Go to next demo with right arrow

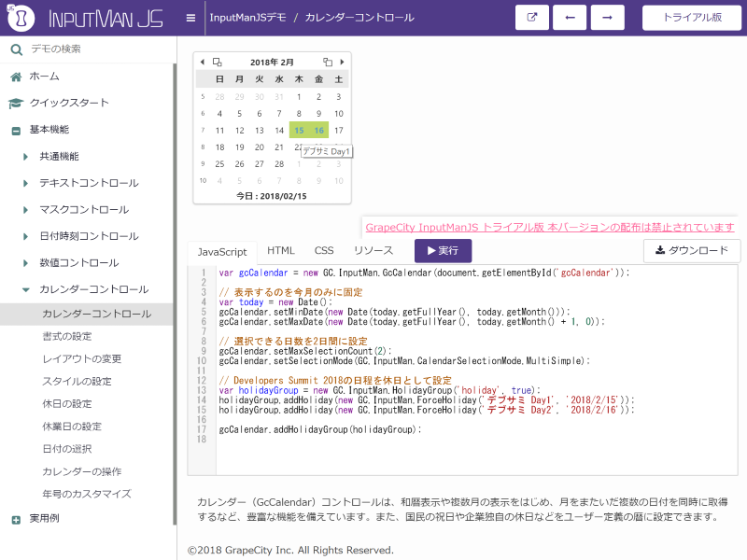pos(608,18)
